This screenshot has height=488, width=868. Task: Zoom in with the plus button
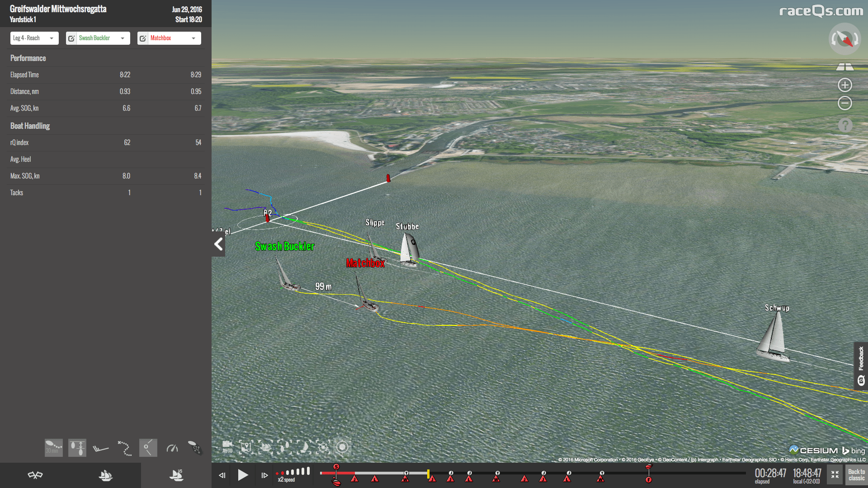(x=844, y=85)
